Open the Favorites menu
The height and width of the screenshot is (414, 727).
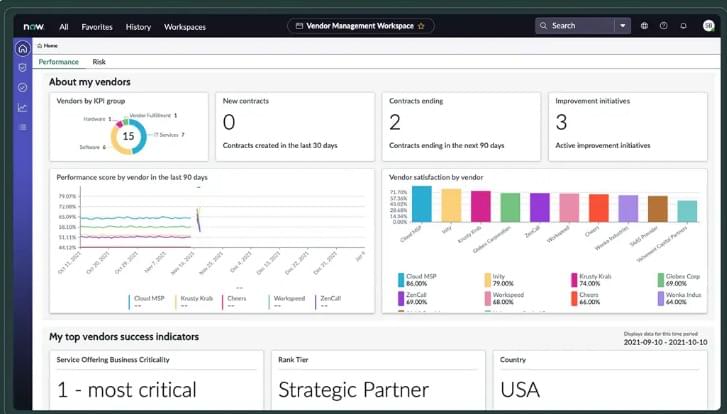[x=97, y=27]
